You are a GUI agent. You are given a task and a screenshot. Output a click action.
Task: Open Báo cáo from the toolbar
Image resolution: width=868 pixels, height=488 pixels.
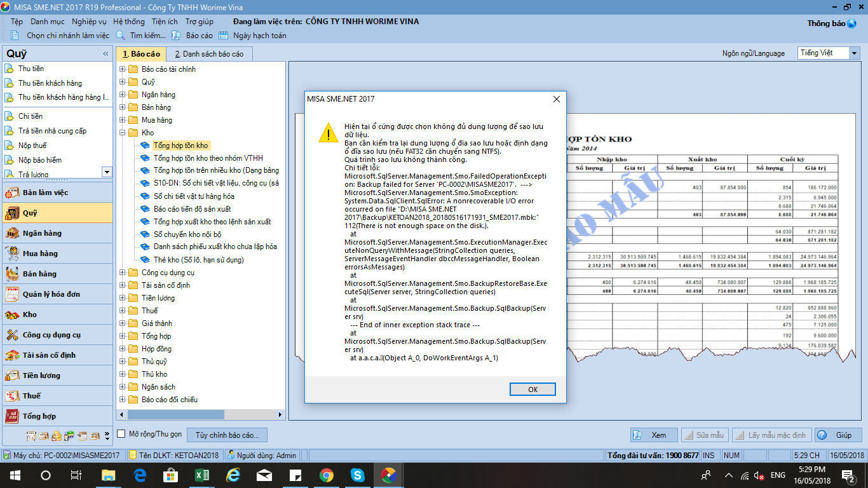pos(193,36)
